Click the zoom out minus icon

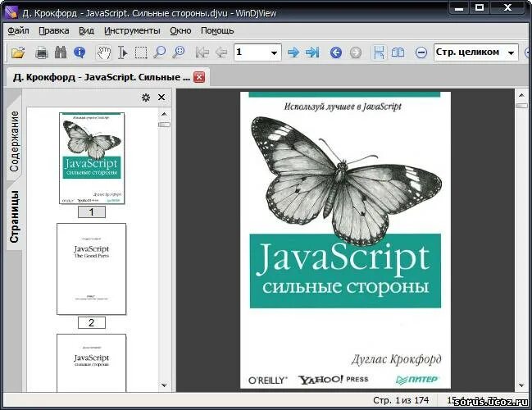(421, 52)
